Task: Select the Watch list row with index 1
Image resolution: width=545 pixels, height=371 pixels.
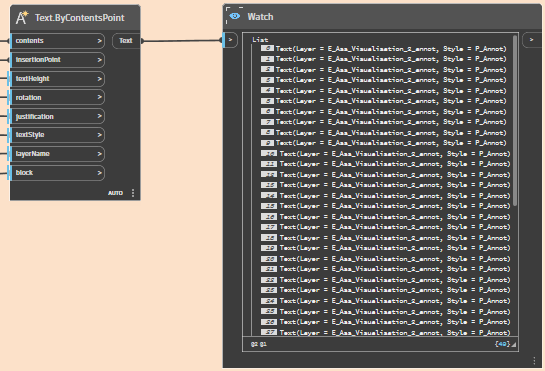Action: click(x=384, y=59)
